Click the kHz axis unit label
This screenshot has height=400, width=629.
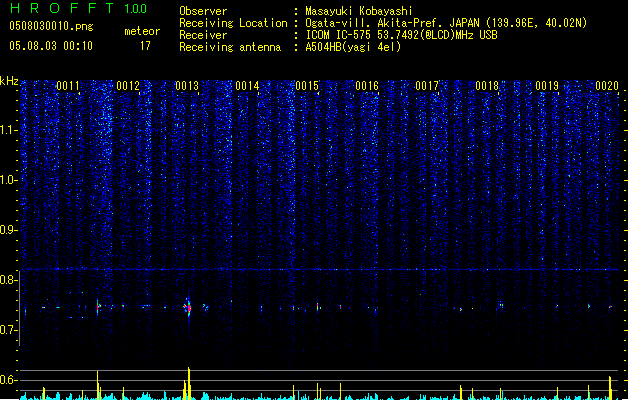(x=9, y=81)
